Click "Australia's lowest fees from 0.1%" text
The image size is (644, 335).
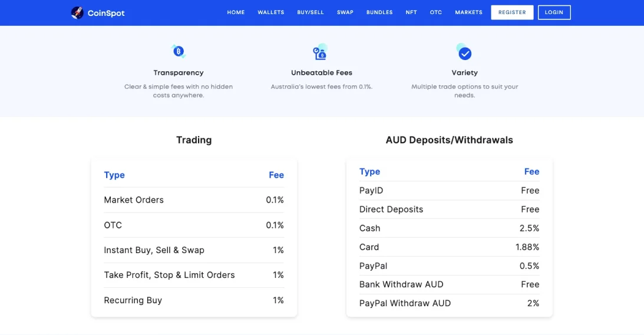(x=321, y=87)
